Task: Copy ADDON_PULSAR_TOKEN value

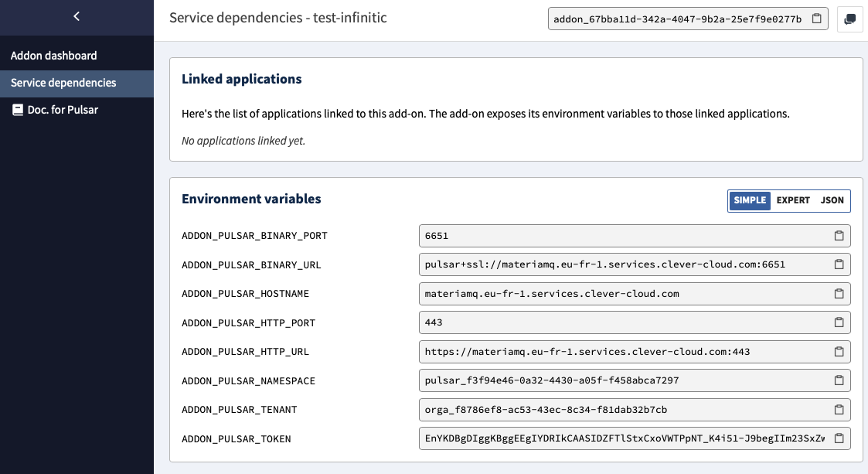Action: coord(839,438)
